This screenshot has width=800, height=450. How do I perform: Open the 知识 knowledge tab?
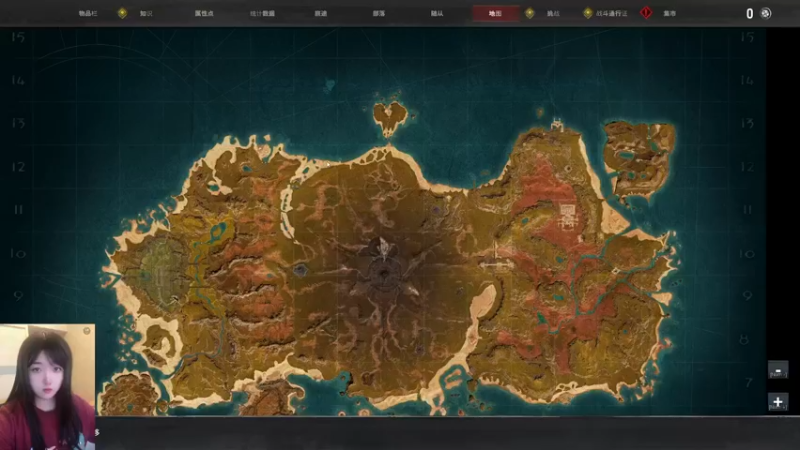146,13
